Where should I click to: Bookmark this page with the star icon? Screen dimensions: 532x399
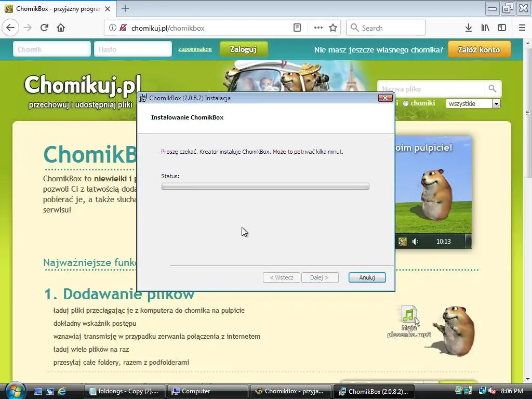pyautogui.click(x=333, y=28)
